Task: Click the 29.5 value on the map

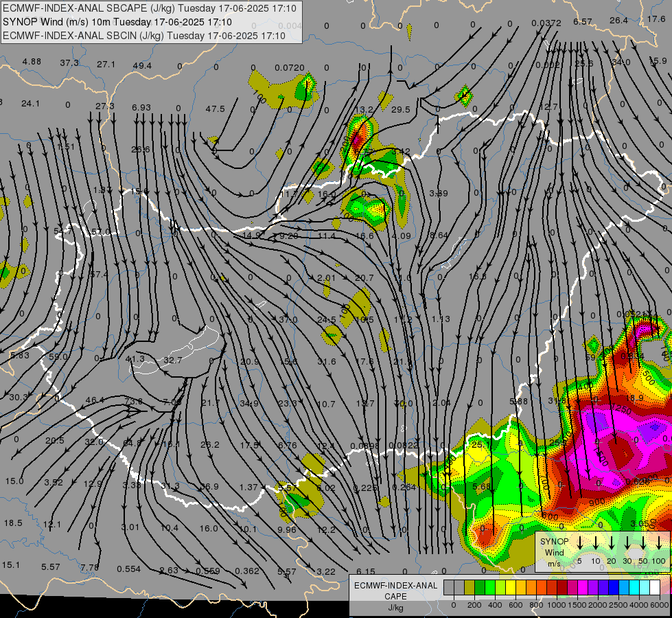Action: coord(401,110)
